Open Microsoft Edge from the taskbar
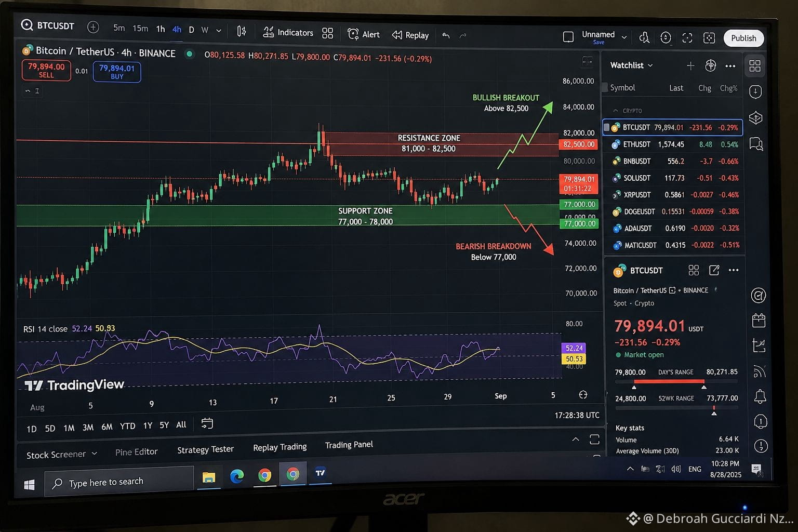 pos(237,476)
